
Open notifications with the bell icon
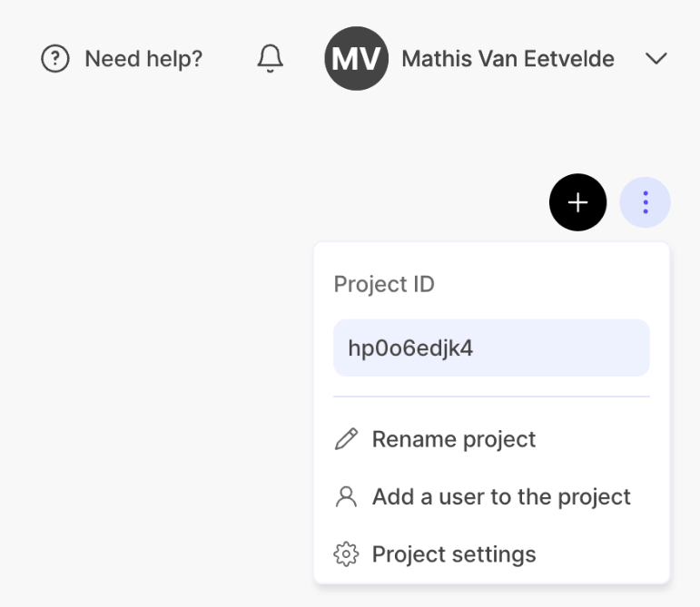click(x=270, y=59)
